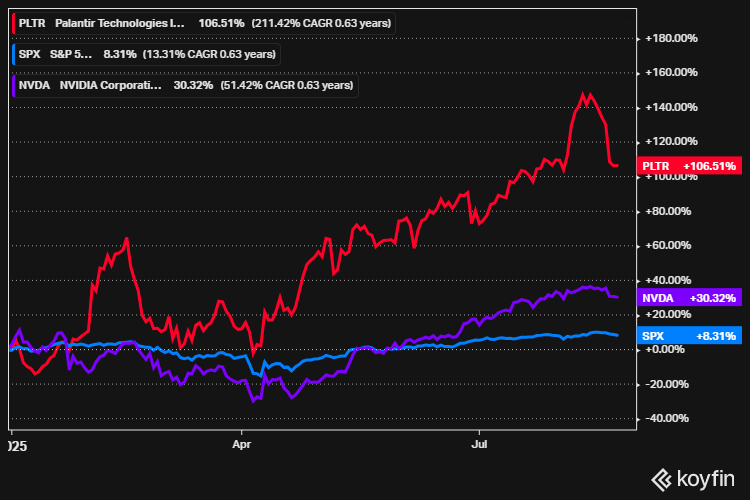Click the SPX +8.31% axis price tag

coord(689,336)
